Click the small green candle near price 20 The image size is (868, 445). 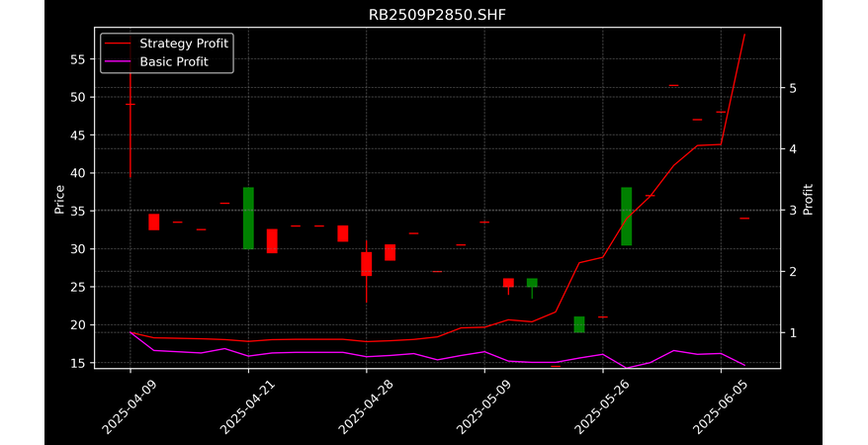point(579,324)
